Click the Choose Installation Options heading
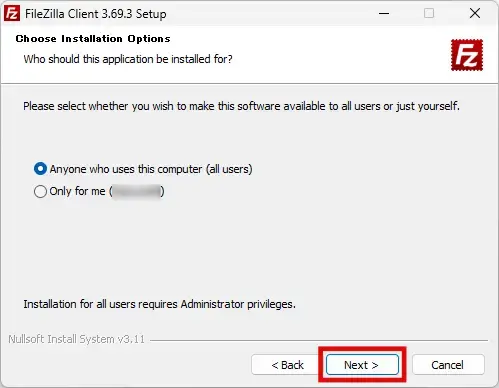499x388 pixels. (93, 39)
